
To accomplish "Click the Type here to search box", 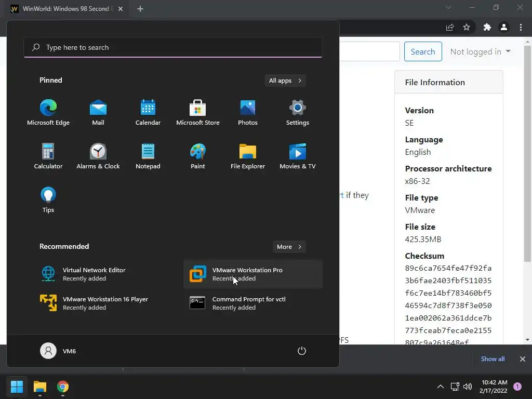I will [x=173, y=47].
